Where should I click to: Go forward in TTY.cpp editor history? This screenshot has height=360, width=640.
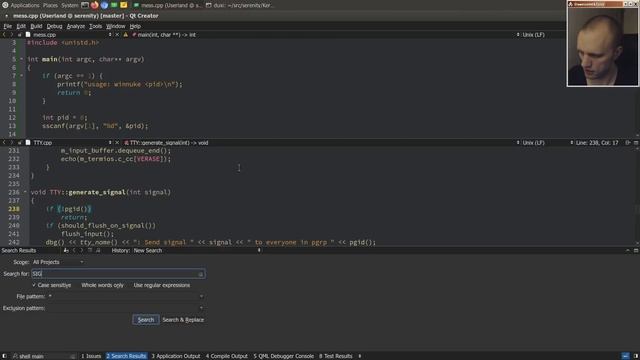[11, 142]
